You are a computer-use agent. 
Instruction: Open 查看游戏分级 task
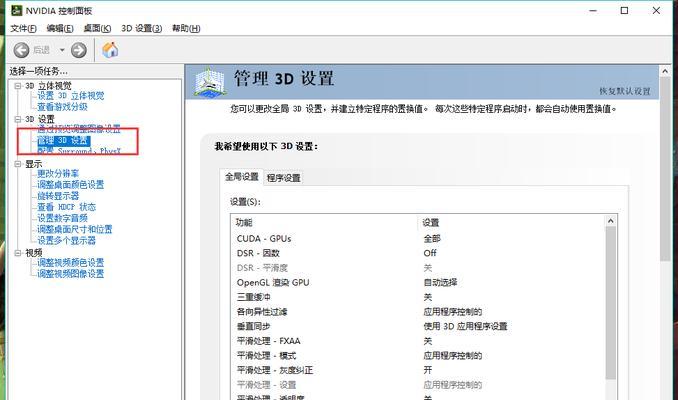click(62, 107)
